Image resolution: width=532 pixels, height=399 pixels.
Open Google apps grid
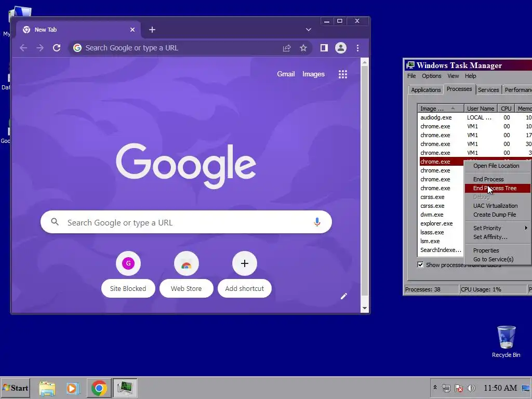[x=343, y=74]
